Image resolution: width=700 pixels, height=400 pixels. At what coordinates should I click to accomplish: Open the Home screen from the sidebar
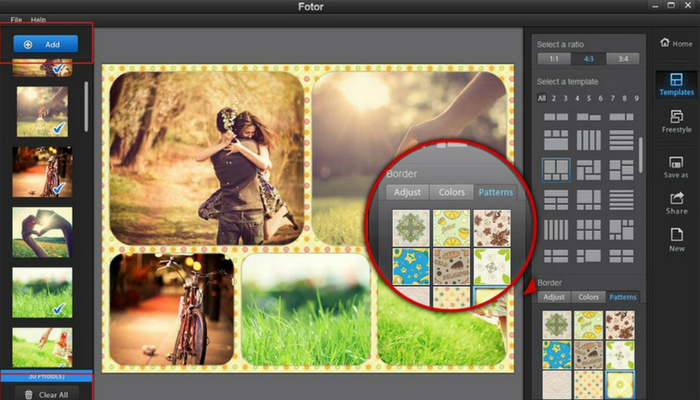(x=676, y=43)
